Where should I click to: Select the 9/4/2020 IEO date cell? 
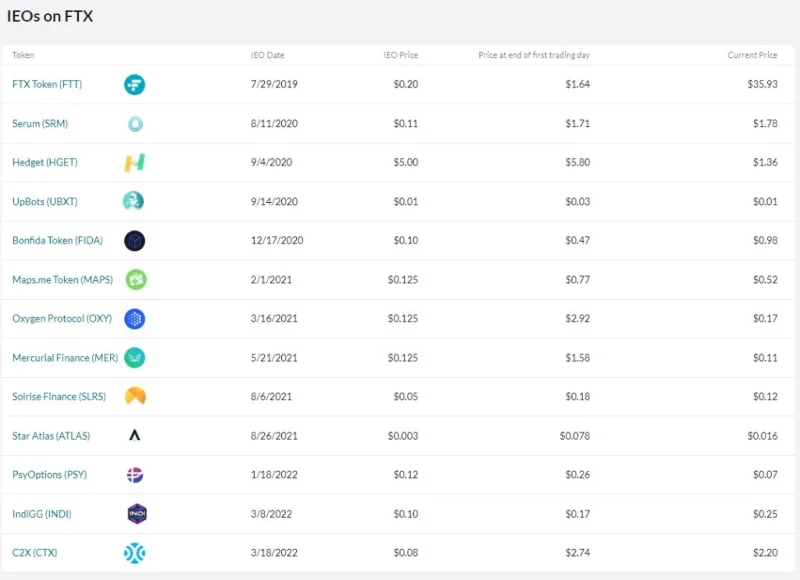pyautogui.click(x=271, y=162)
